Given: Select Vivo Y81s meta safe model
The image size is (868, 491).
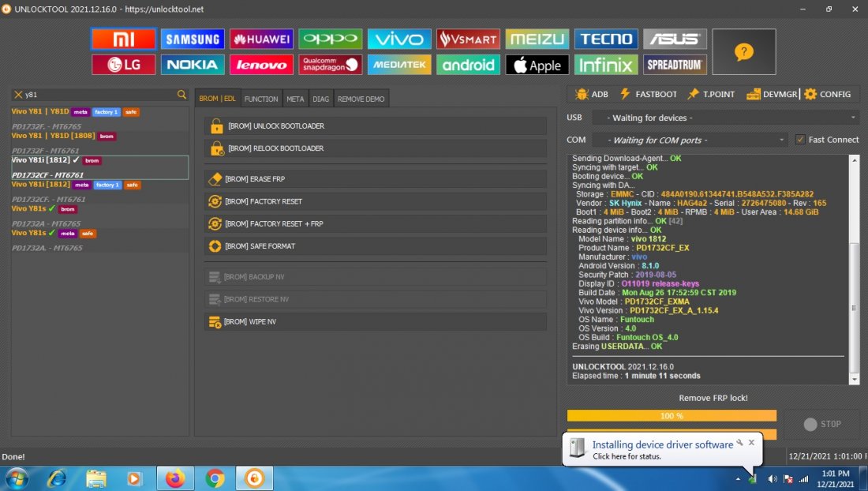Looking at the screenshot, I should tap(99, 240).
